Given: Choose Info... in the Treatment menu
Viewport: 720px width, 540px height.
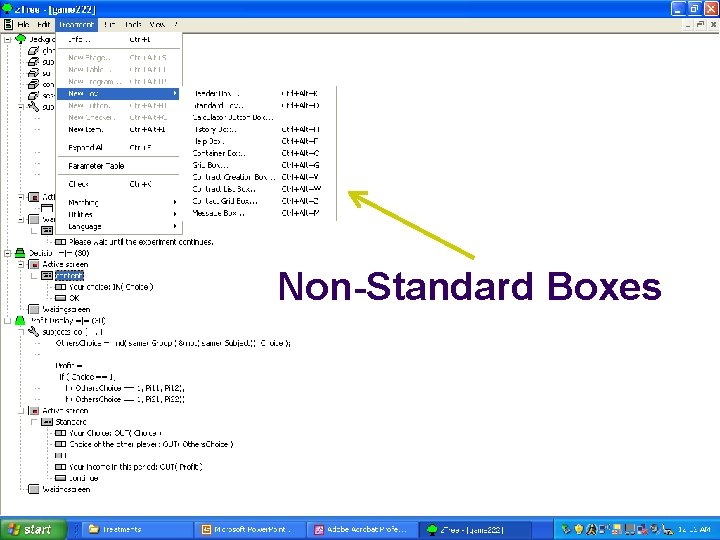Looking at the screenshot, I should [119, 39].
